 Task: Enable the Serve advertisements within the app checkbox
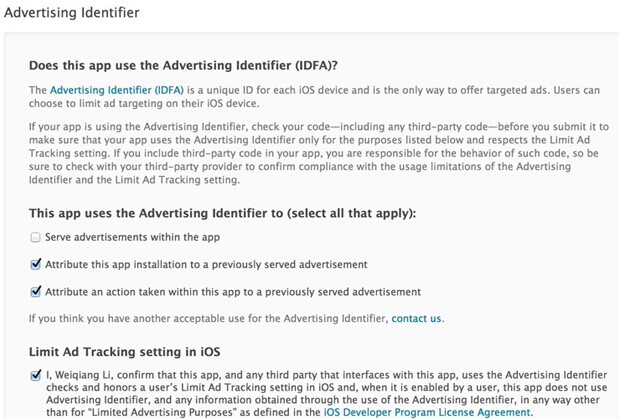tap(36, 237)
